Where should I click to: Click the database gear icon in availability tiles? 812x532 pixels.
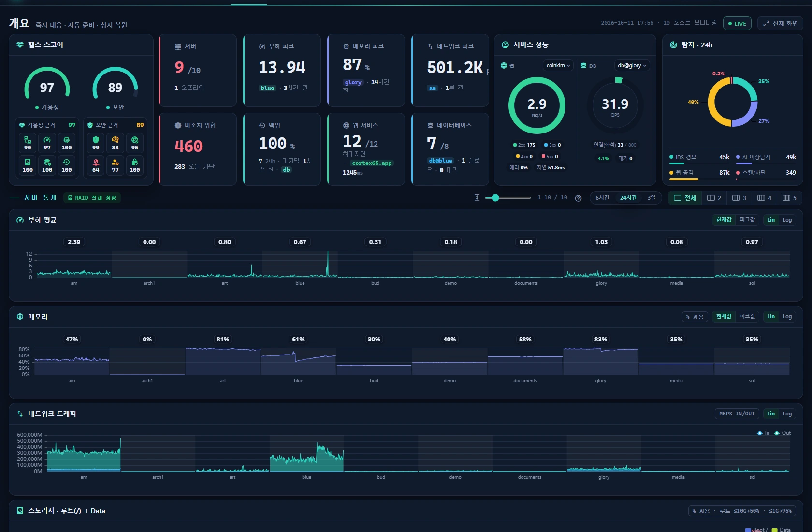[47, 162]
